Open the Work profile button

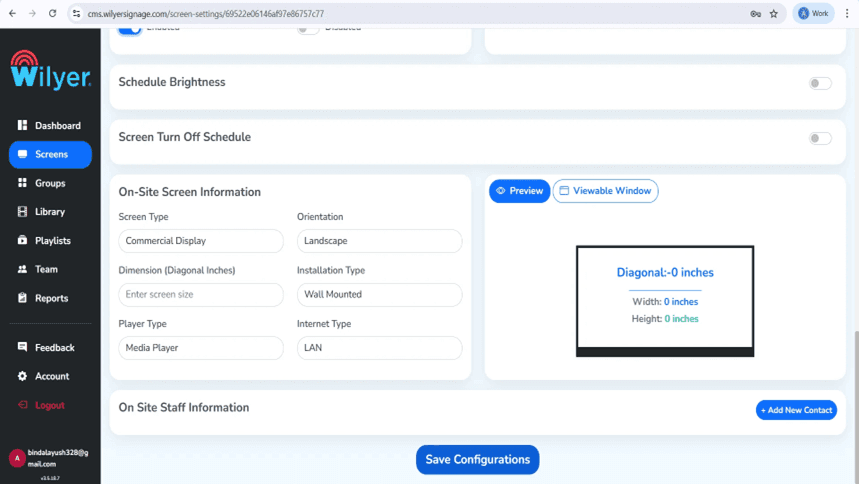(814, 14)
